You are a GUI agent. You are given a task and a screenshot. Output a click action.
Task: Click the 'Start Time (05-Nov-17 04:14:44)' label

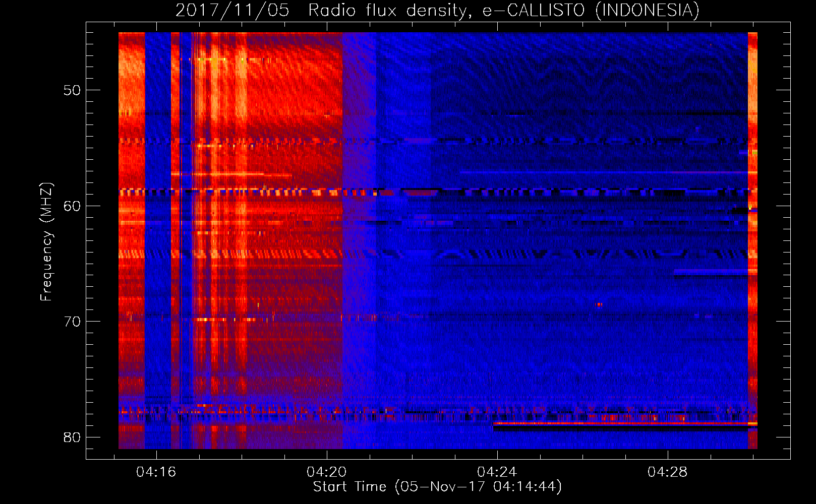(437, 487)
